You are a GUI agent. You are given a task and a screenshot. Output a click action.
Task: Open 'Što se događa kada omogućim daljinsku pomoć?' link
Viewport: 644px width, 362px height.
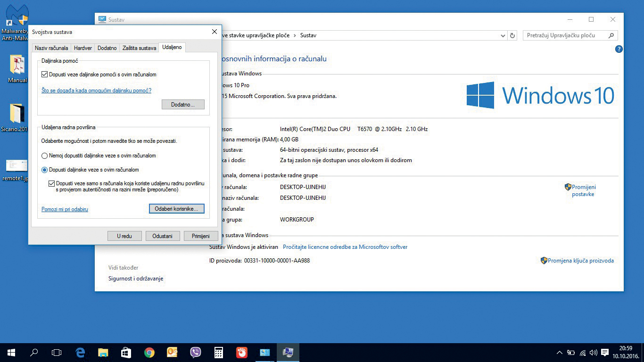(96, 90)
